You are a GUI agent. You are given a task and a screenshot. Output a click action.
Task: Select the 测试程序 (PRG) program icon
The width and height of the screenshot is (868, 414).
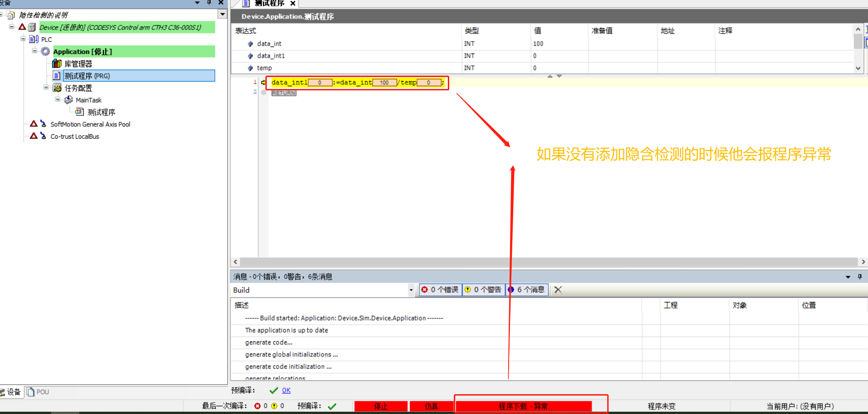pos(57,75)
